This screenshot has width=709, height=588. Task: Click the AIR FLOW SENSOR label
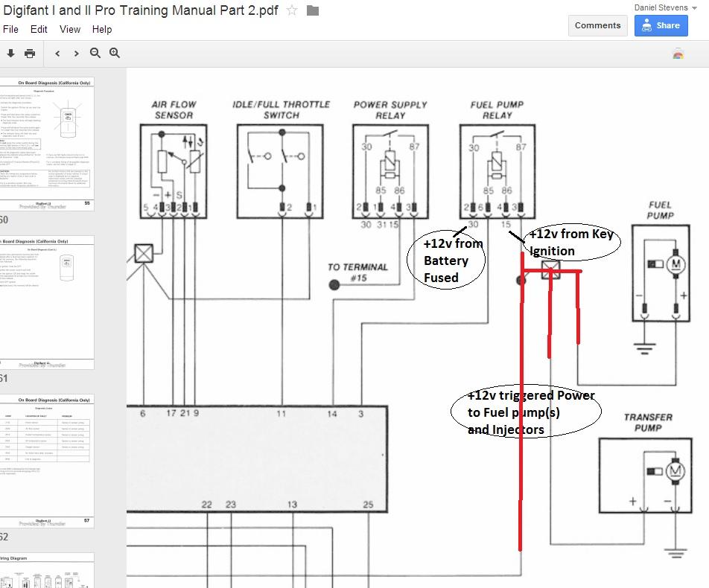pyautogui.click(x=174, y=110)
